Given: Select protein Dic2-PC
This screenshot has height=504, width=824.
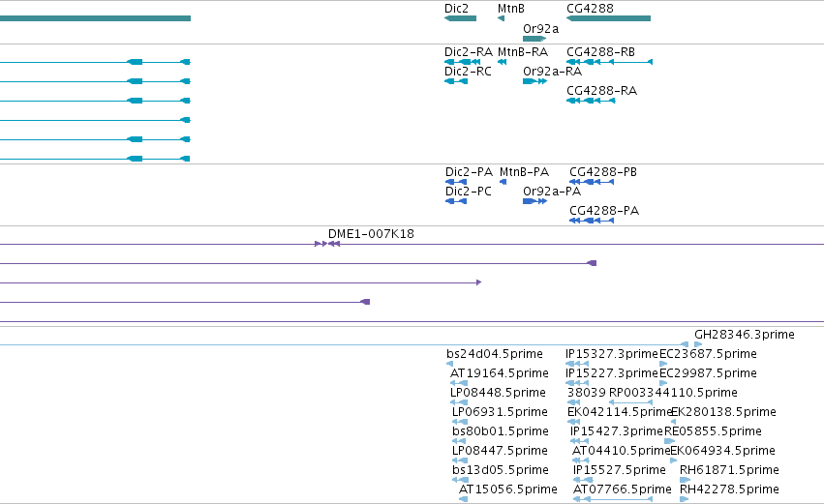Looking at the screenshot, I should point(469,192).
